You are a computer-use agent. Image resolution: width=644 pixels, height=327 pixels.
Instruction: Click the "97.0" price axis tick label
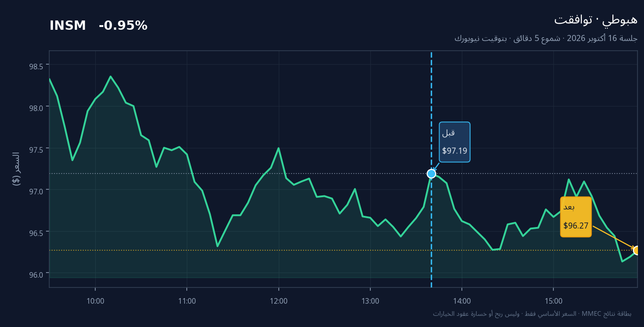[x=36, y=191]
